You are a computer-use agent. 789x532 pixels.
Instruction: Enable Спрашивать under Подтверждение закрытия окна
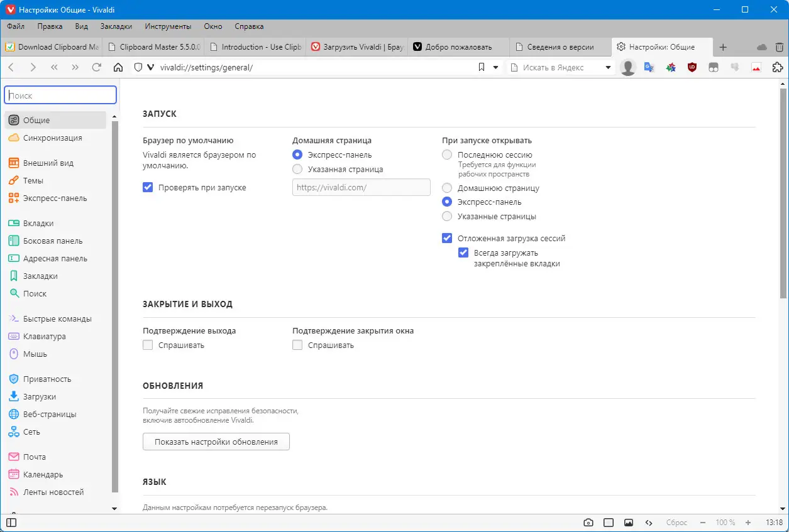coord(297,345)
